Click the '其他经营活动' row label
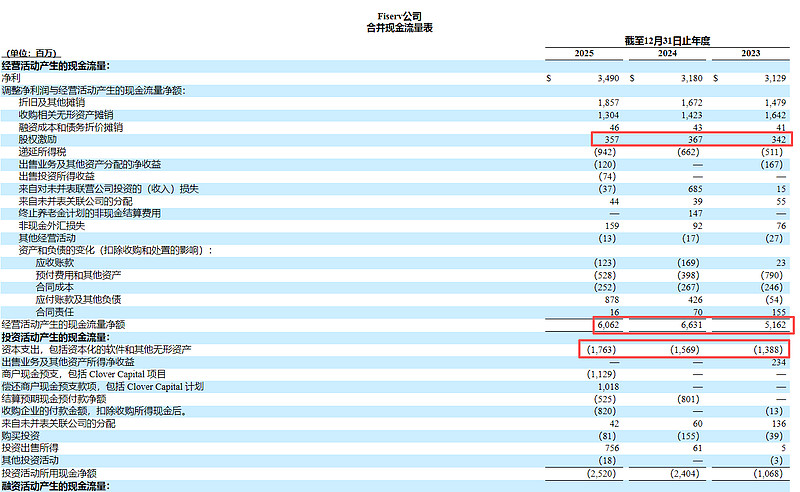The image size is (800, 492). point(47,238)
